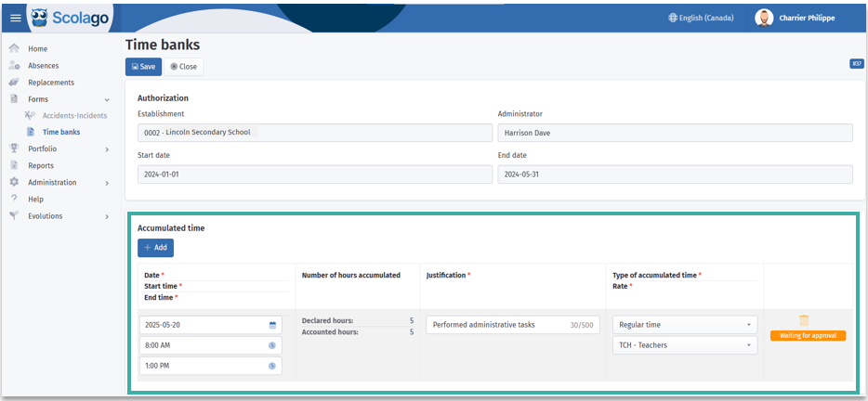Click the Evolutions sprout icon
Screen dimensions: 868x401
click(x=14, y=215)
